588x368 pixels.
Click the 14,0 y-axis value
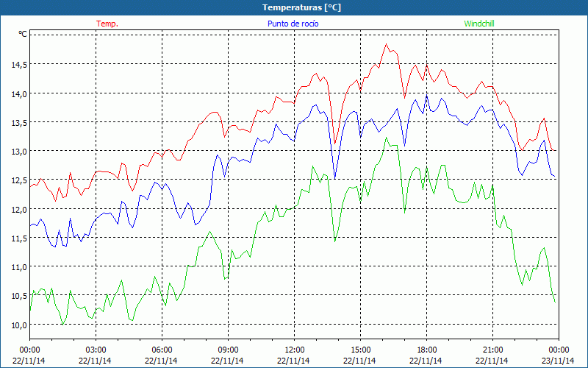coord(19,94)
